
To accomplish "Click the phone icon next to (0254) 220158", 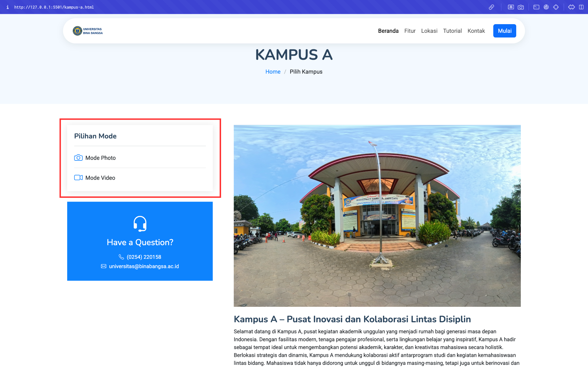I will click(x=121, y=257).
